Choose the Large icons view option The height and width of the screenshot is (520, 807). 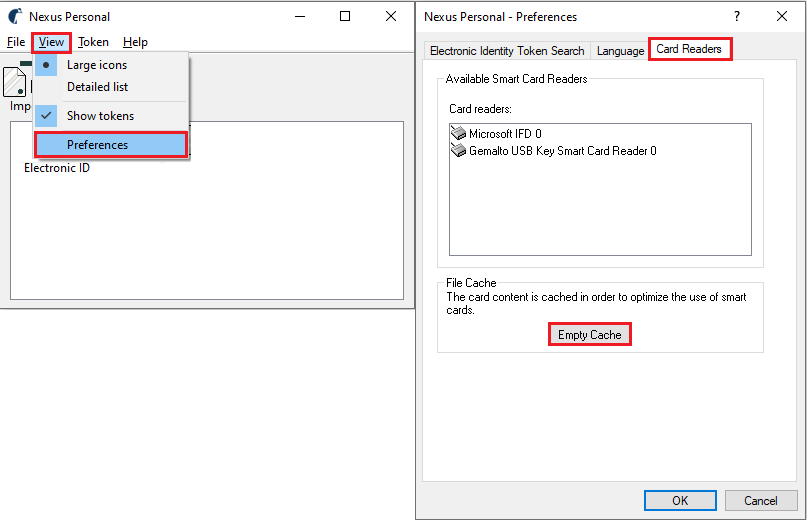click(97, 65)
